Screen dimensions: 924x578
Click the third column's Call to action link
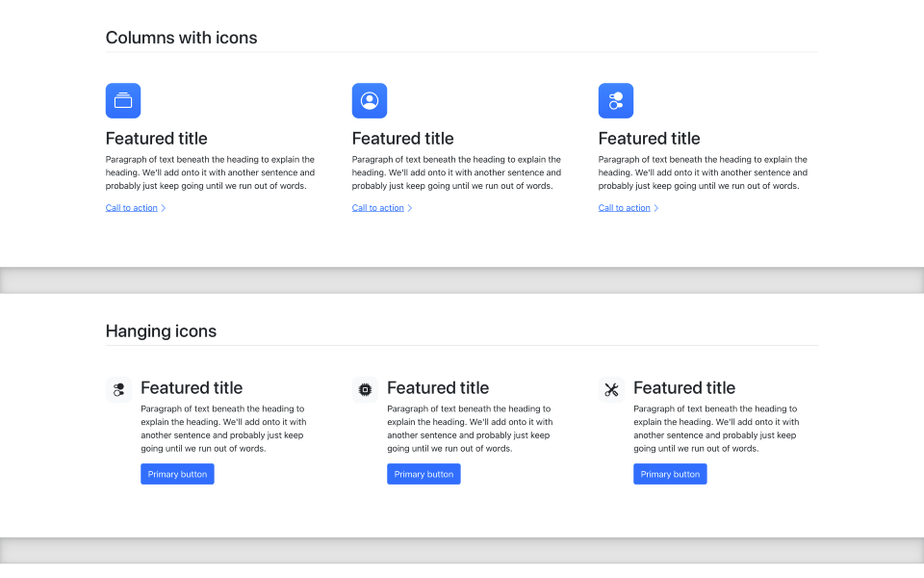tap(624, 207)
